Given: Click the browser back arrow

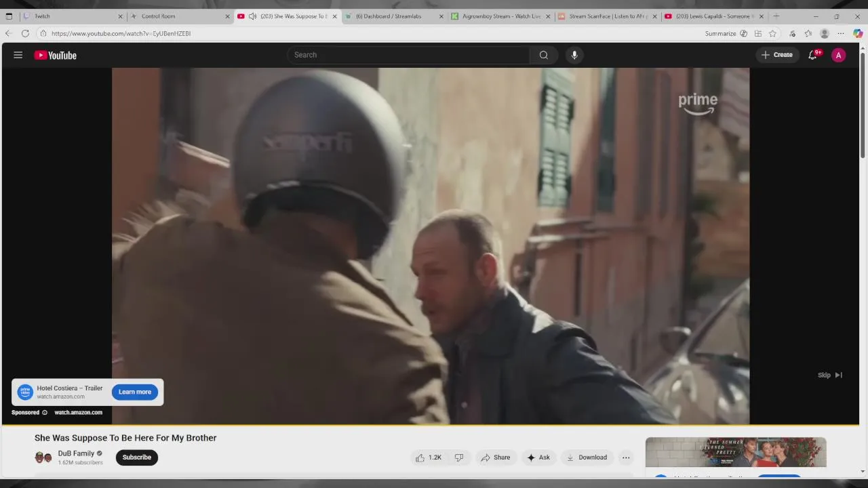Looking at the screenshot, I should tap(8, 33).
